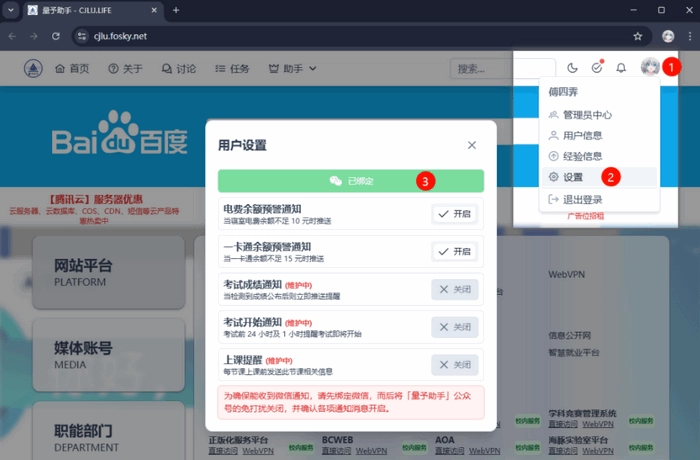This screenshot has height=460, width=700.
Task: Open 管理员中心 from the user menu
Action: point(589,114)
